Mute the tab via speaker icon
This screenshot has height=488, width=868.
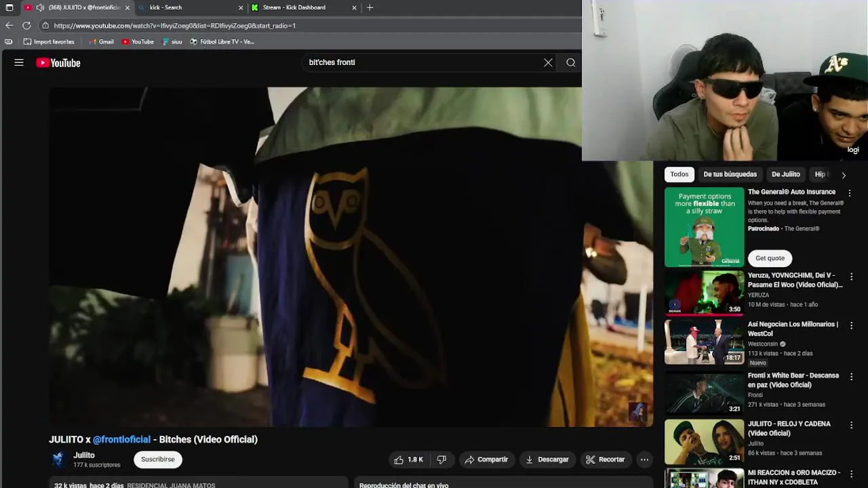coord(40,7)
